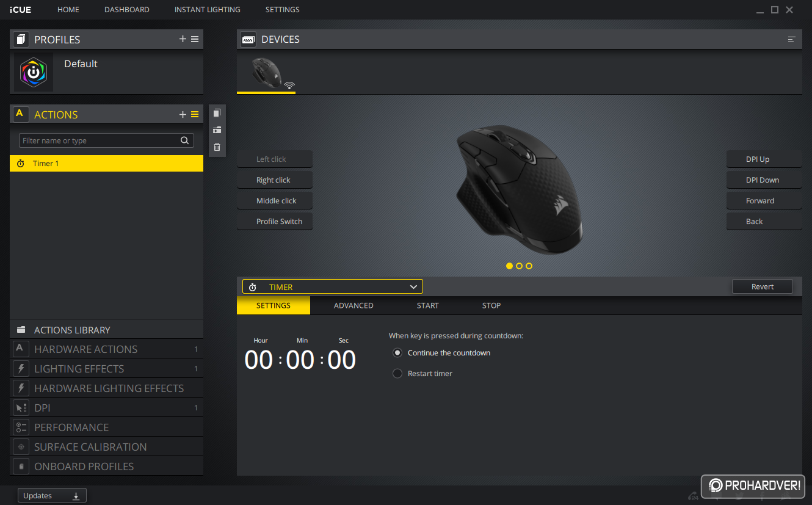
Task: Select the Default profile RGB icon
Action: click(x=34, y=73)
